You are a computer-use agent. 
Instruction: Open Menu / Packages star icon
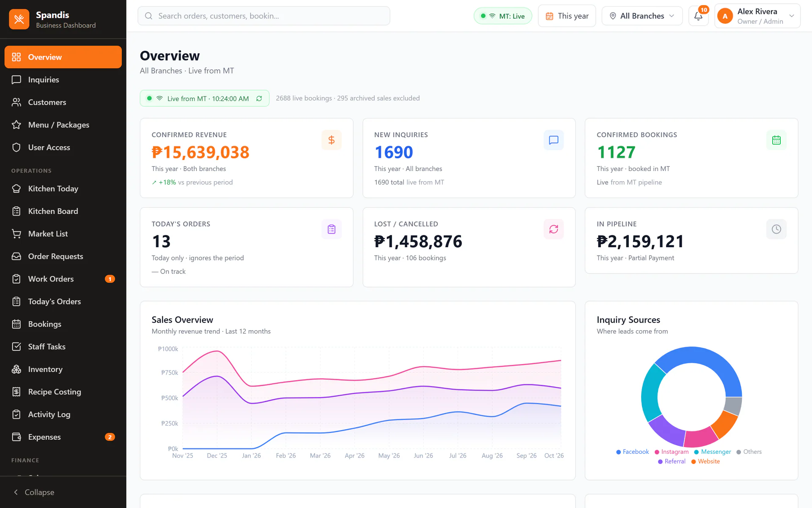click(x=16, y=125)
